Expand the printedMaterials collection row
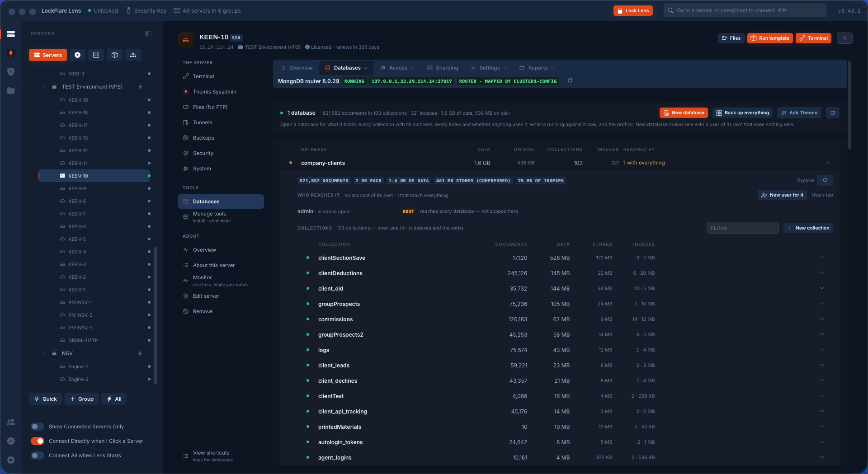 click(822, 427)
